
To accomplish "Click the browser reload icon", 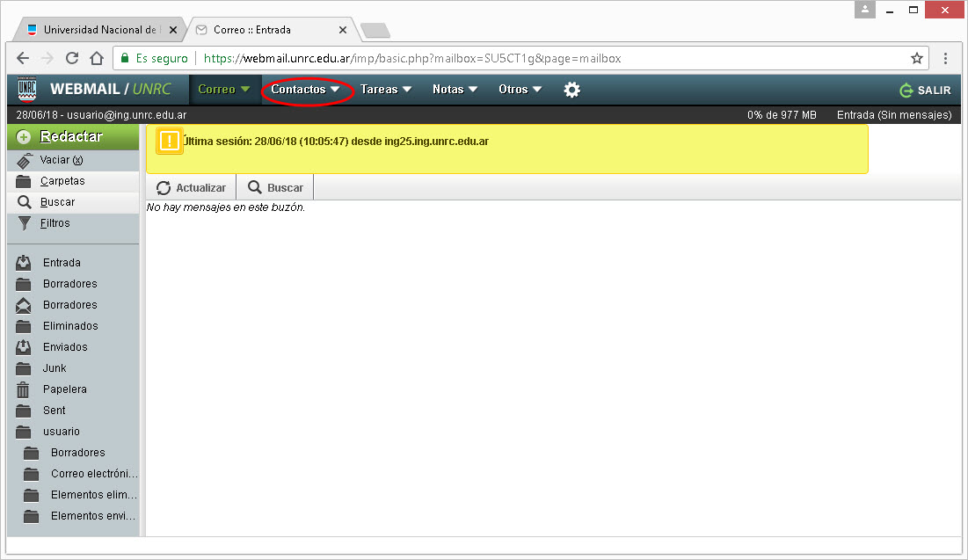I will pyautogui.click(x=72, y=58).
